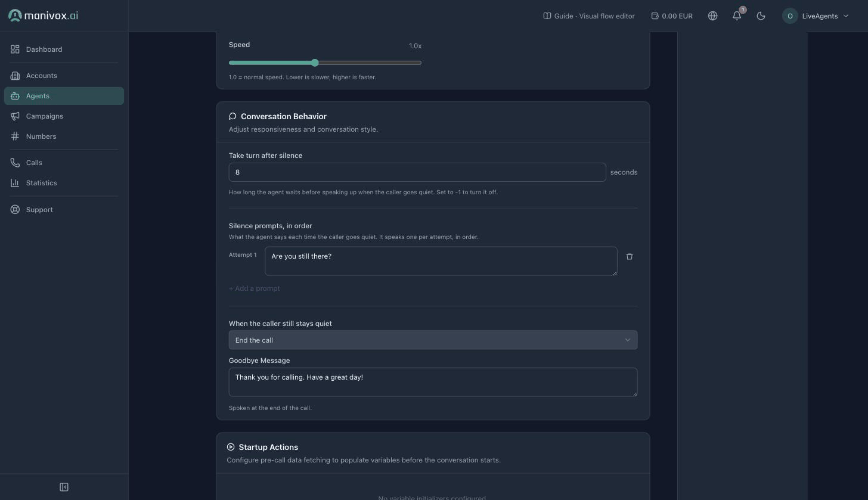This screenshot has height=500, width=868.
Task: Open the Calls section
Action: [64, 163]
